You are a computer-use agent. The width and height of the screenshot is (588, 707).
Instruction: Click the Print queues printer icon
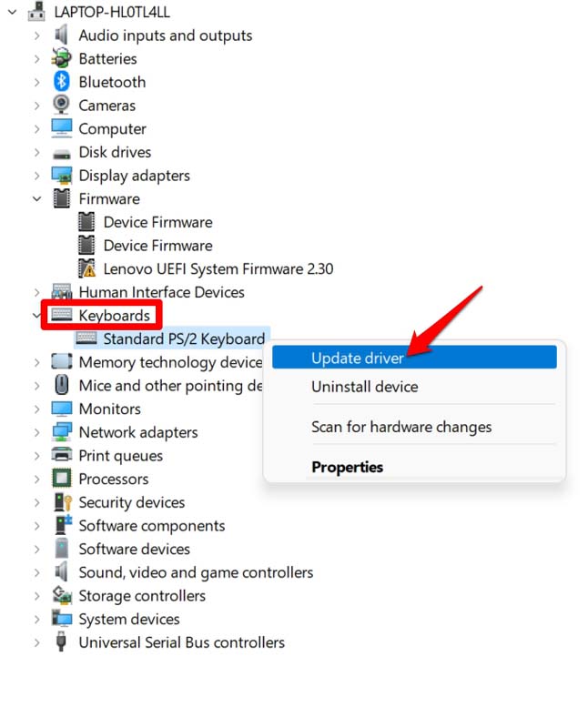click(x=62, y=456)
